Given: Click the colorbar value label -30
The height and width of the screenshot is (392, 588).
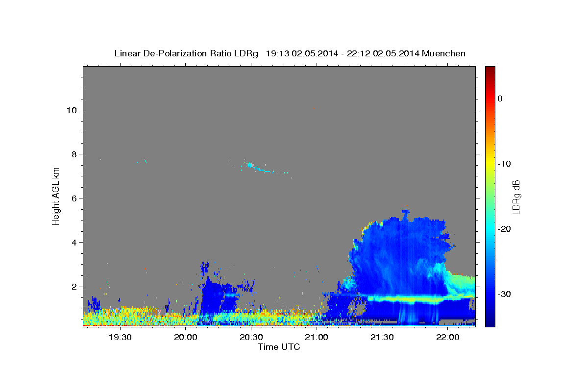Looking at the screenshot, I should tap(504, 294).
